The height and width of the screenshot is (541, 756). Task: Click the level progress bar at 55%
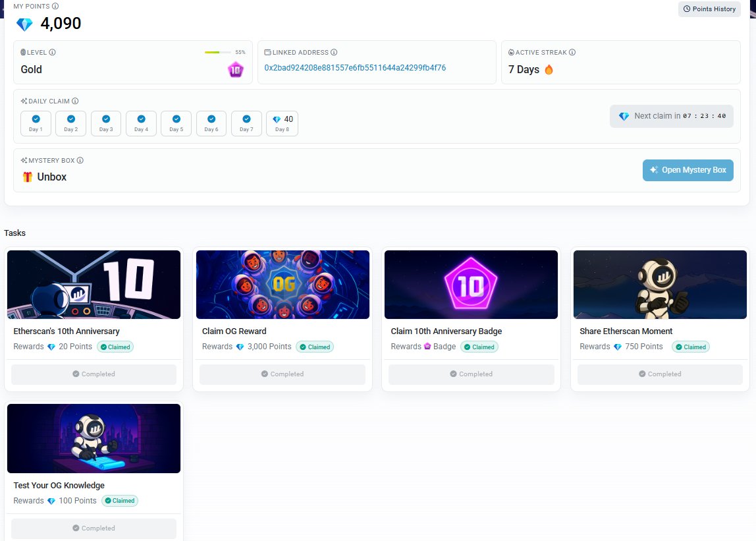[217, 52]
